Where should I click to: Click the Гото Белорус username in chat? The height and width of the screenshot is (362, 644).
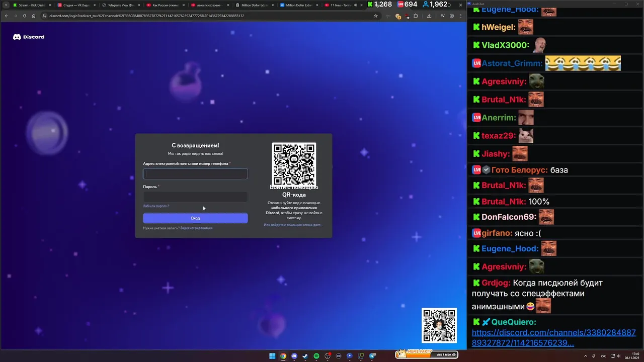(519, 170)
